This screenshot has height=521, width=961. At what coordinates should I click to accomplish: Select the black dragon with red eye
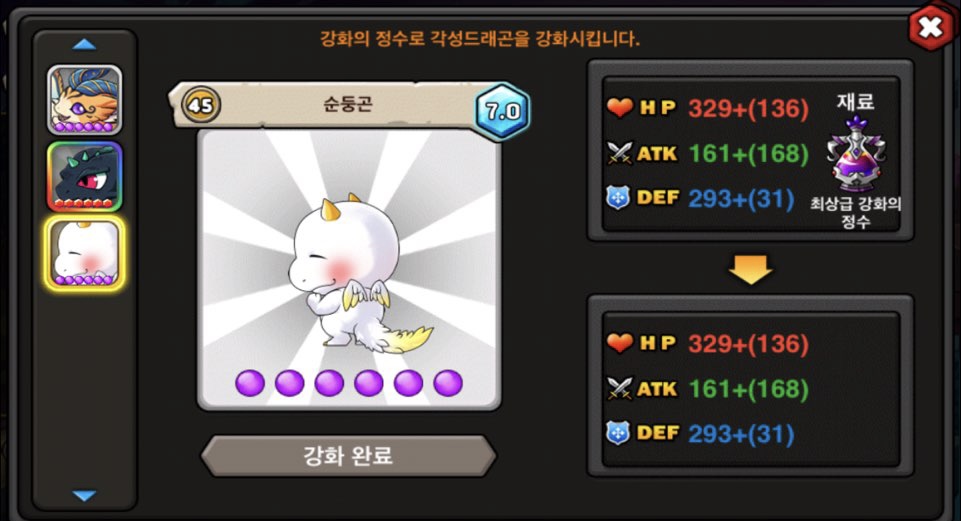tap(85, 177)
